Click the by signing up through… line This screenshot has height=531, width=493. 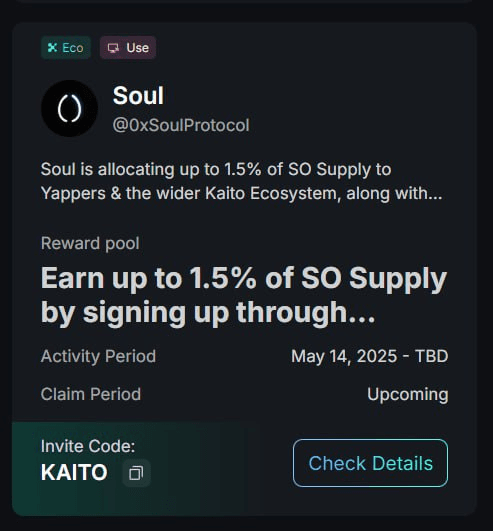(x=208, y=313)
